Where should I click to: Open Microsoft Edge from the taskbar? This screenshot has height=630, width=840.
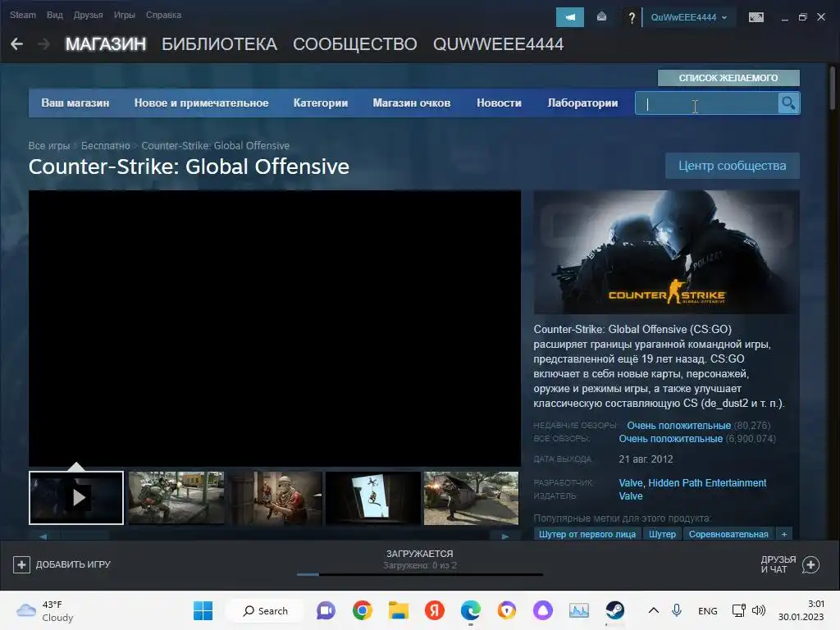click(x=470, y=610)
